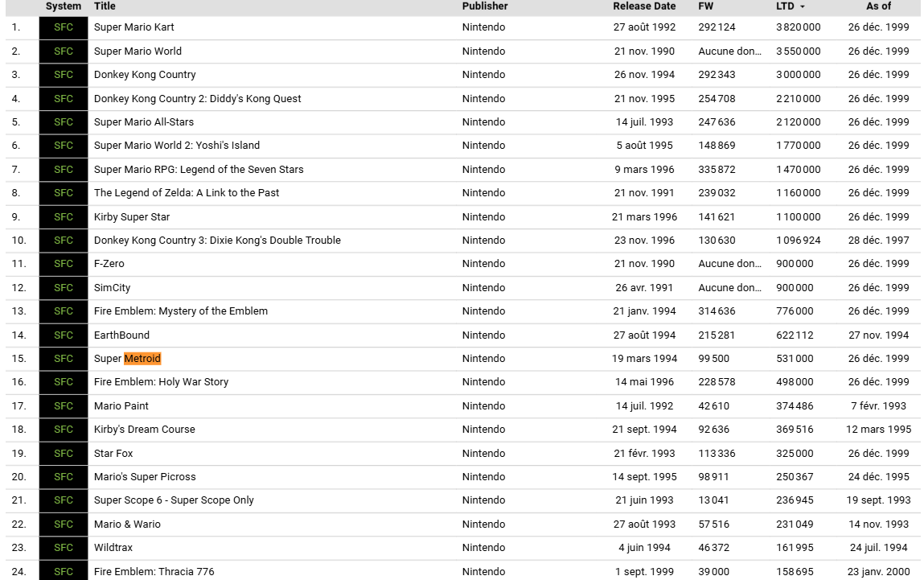Select the Donkey Kong Country title

145,75
